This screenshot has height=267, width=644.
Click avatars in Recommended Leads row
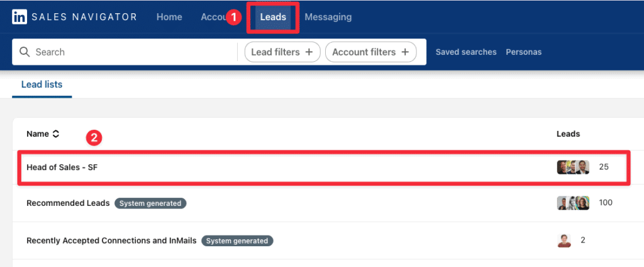click(573, 203)
